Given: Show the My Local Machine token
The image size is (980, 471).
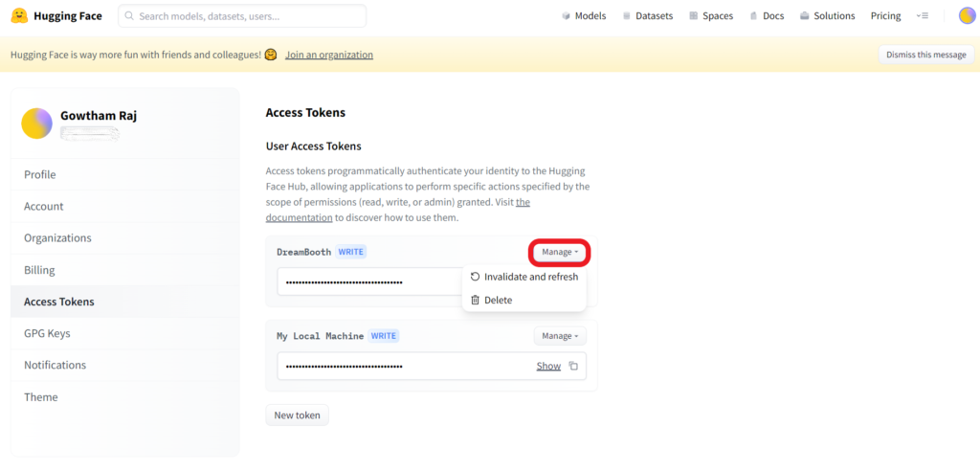Looking at the screenshot, I should [x=548, y=366].
